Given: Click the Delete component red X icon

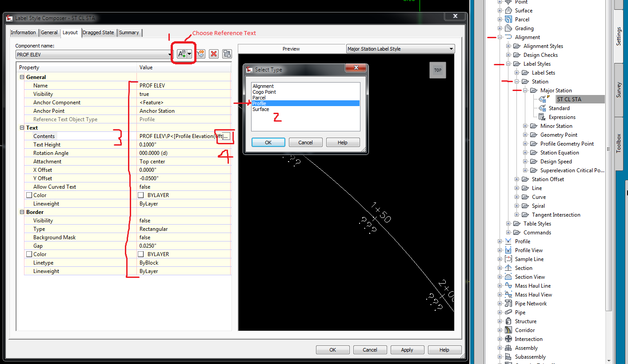Looking at the screenshot, I should [x=214, y=54].
